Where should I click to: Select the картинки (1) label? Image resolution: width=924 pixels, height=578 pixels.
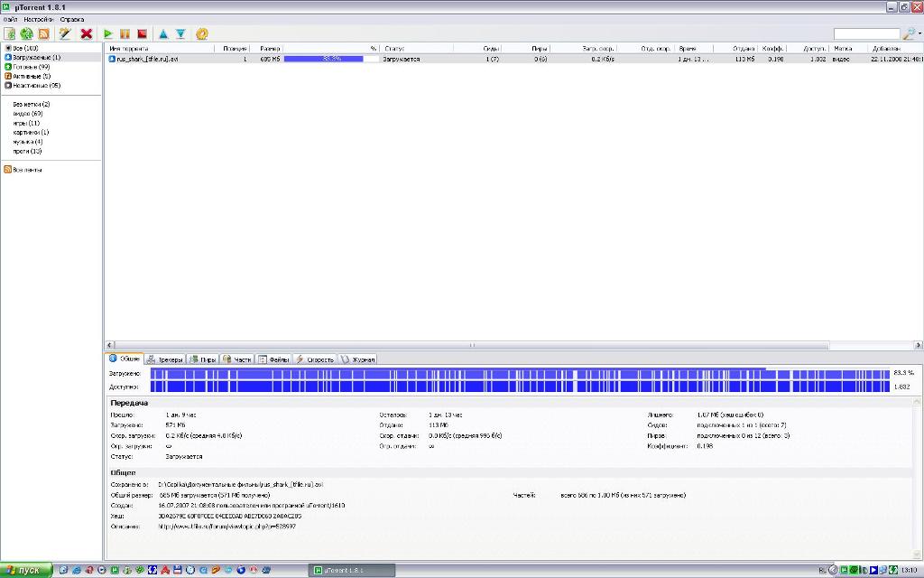[x=31, y=133]
